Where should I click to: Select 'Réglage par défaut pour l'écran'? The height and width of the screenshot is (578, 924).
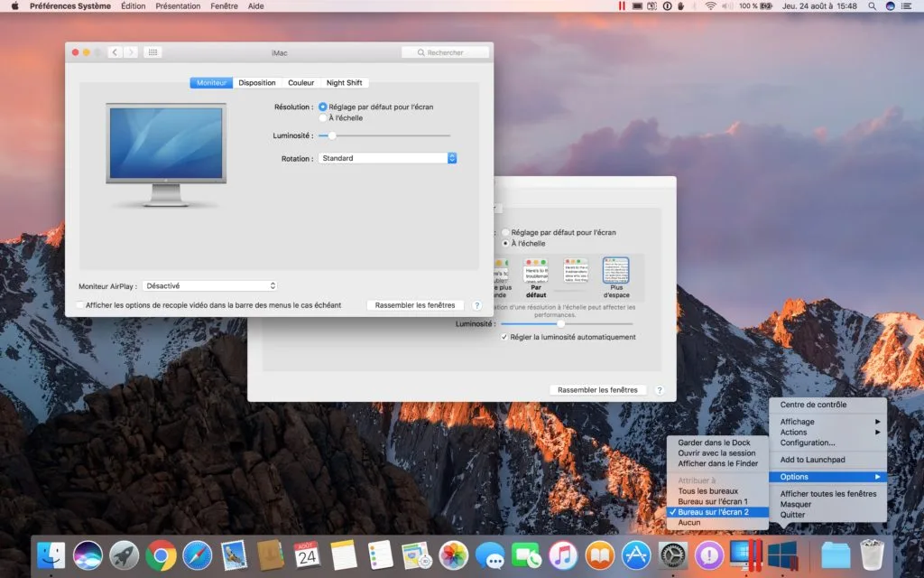[325, 105]
